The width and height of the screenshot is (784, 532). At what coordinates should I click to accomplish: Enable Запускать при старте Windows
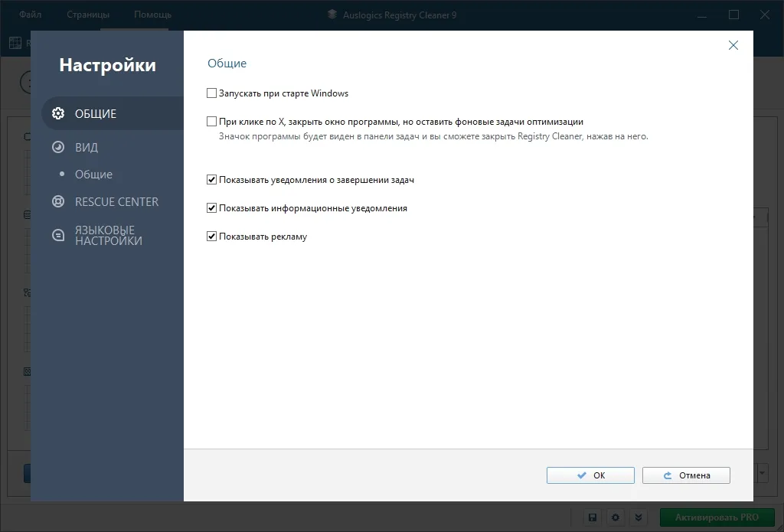point(211,93)
